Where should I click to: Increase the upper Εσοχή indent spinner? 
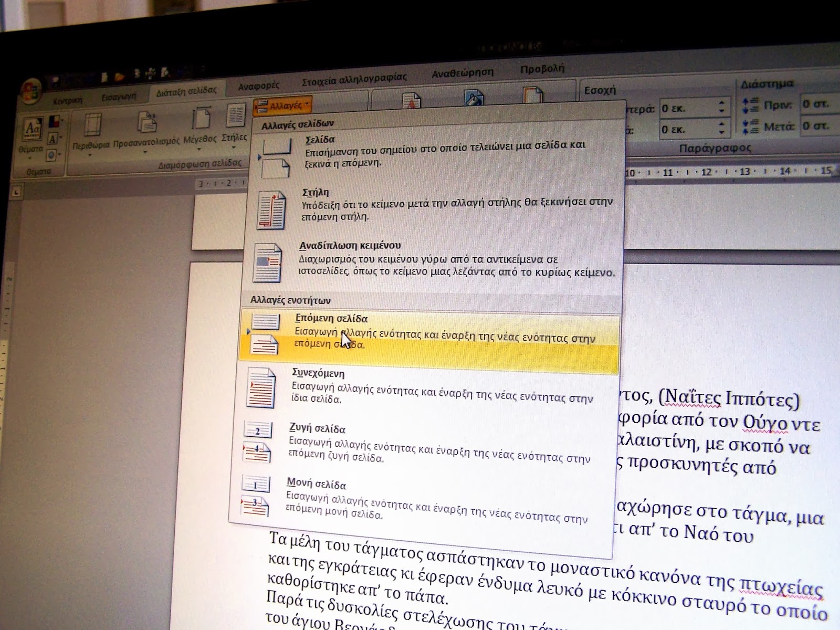click(x=722, y=103)
